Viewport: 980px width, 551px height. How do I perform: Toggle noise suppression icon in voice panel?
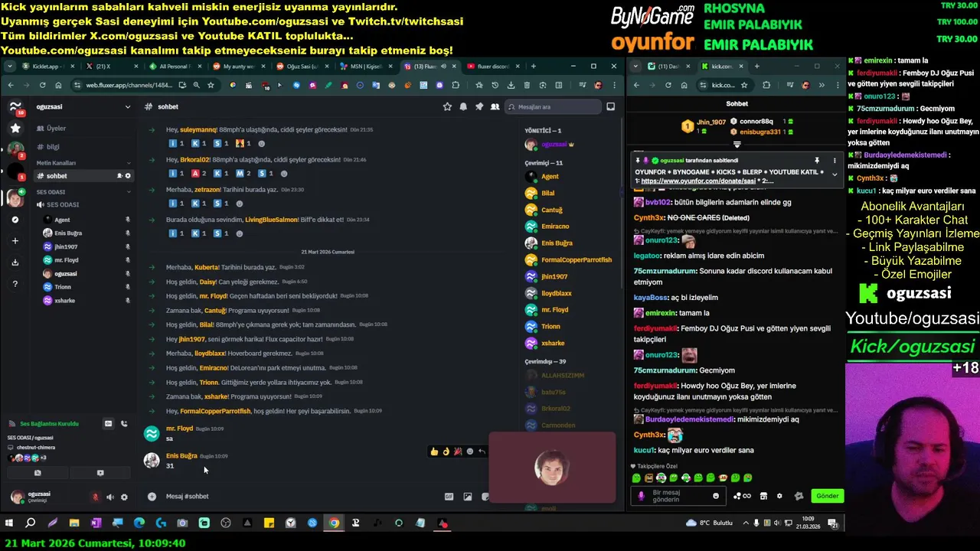click(x=108, y=423)
